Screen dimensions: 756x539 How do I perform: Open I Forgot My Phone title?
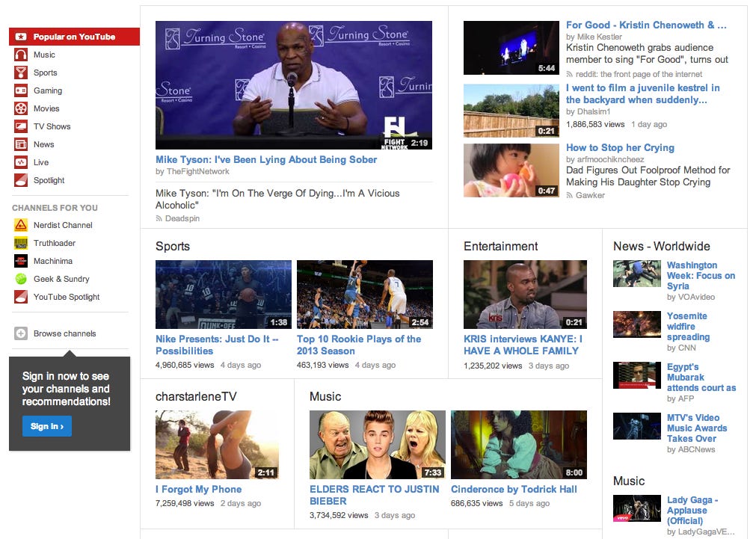(199, 489)
